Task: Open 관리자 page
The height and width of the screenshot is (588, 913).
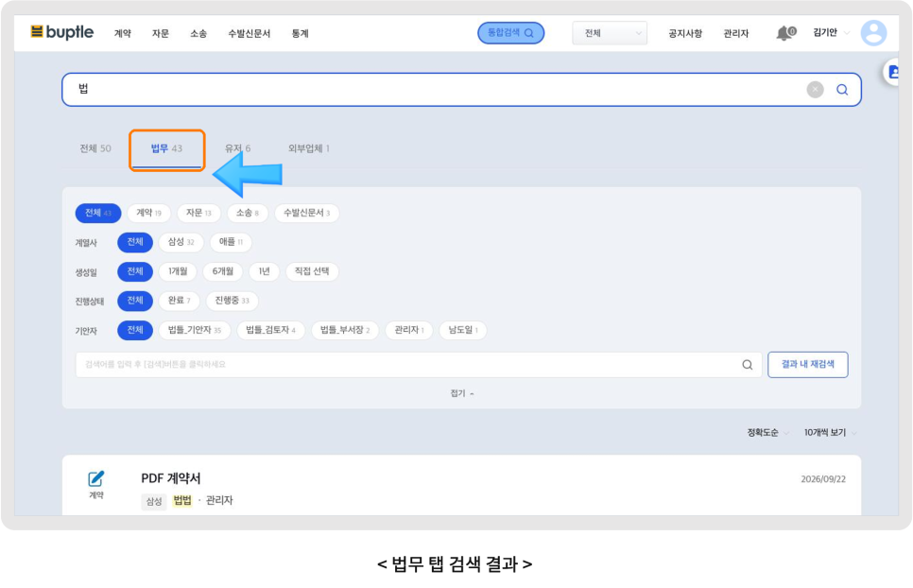Action: [736, 34]
